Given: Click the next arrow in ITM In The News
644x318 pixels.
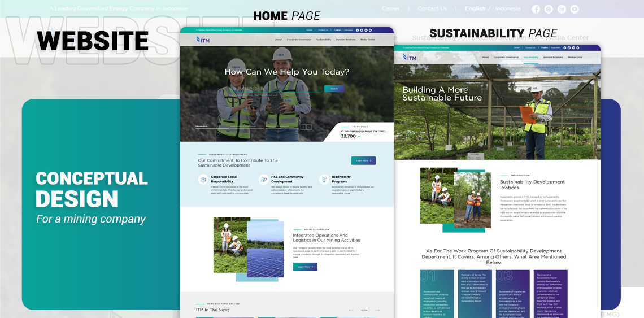Looking at the screenshot, I should coord(377,310).
